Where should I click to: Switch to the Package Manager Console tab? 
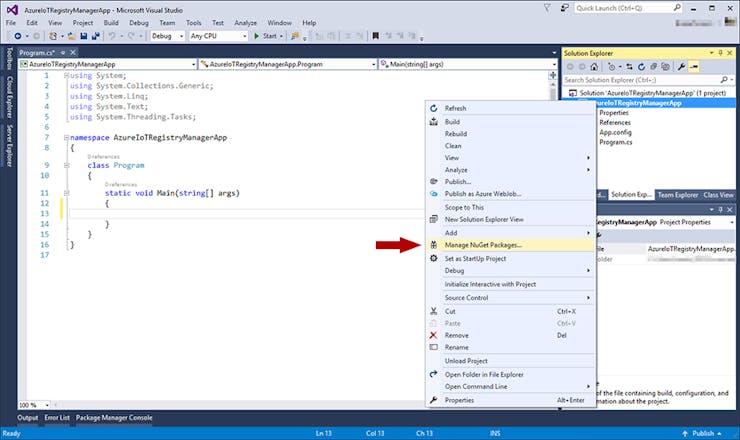114,418
